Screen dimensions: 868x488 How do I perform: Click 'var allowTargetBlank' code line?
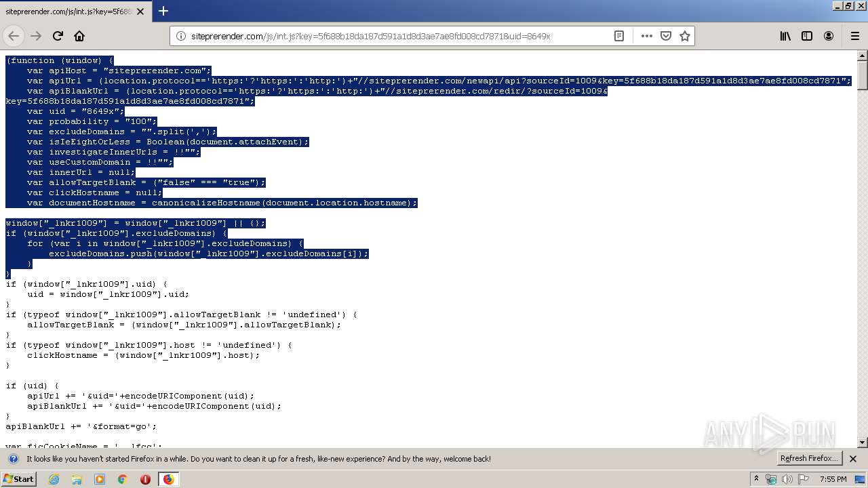(x=146, y=182)
